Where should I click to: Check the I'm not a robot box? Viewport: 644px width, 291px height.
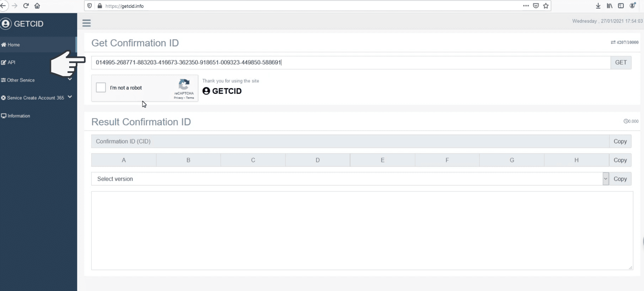(x=101, y=87)
